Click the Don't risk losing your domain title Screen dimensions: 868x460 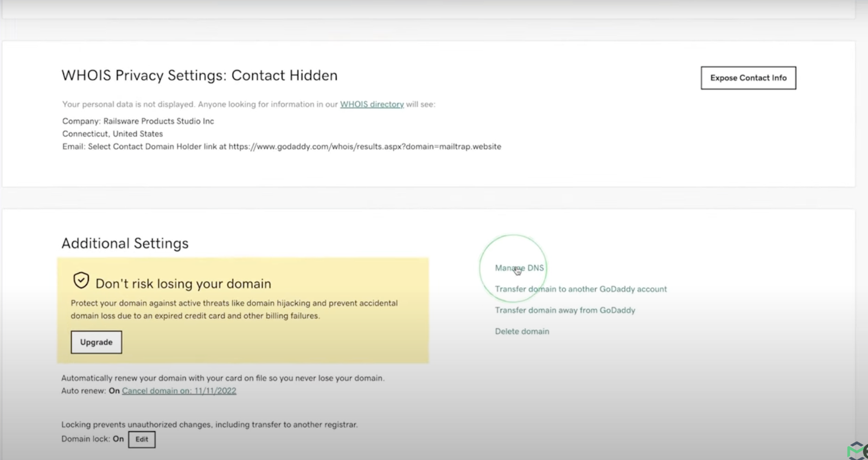(183, 284)
